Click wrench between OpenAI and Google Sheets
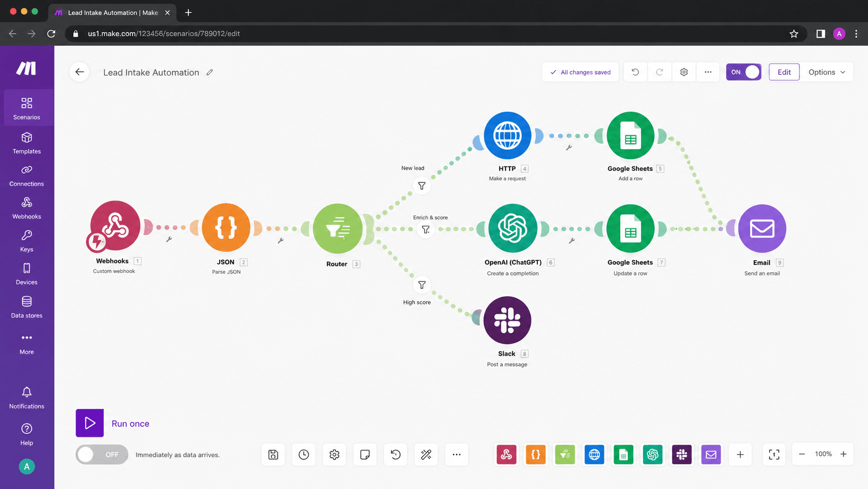This screenshot has height=489, width=868. coord(572,241)
